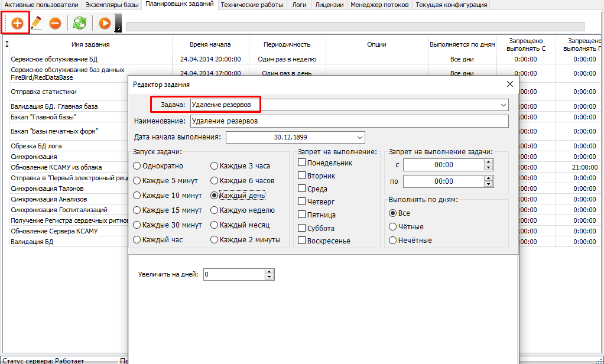Choose Каждый месяц radio button
The image size is (604, 364).
point(240,225)
